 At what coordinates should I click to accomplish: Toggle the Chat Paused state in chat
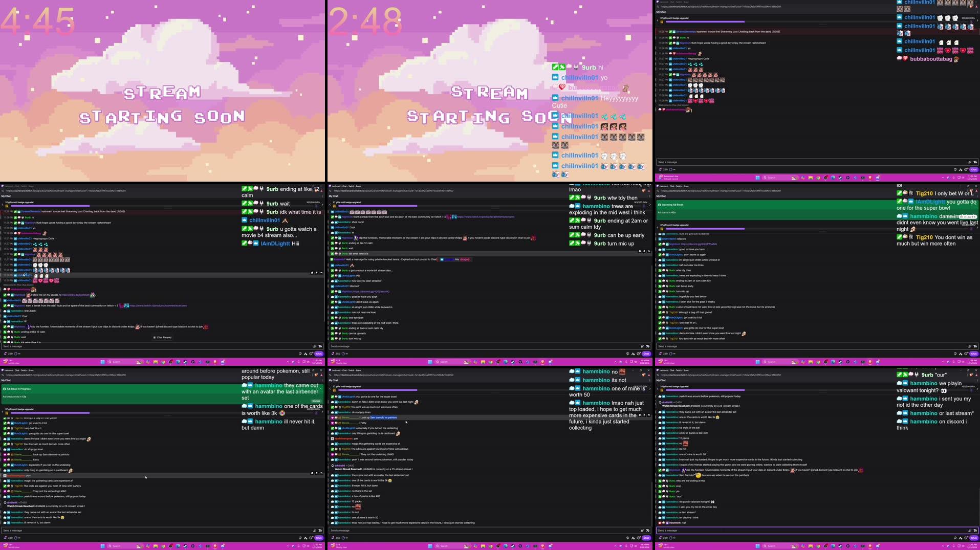point(162,337)
